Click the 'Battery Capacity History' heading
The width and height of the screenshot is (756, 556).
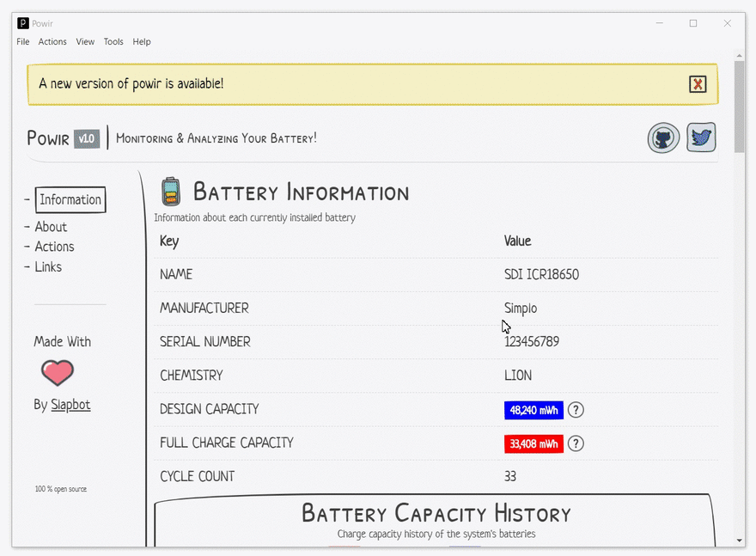[436, 513]
